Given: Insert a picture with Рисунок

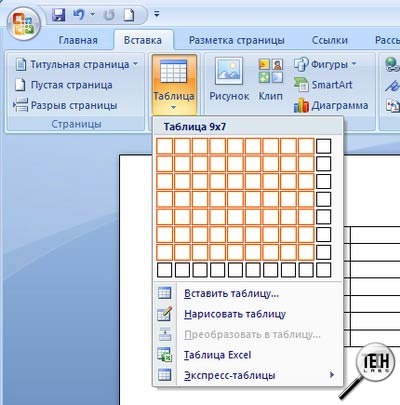Looking at the screenshot, I should click(229, 80).
